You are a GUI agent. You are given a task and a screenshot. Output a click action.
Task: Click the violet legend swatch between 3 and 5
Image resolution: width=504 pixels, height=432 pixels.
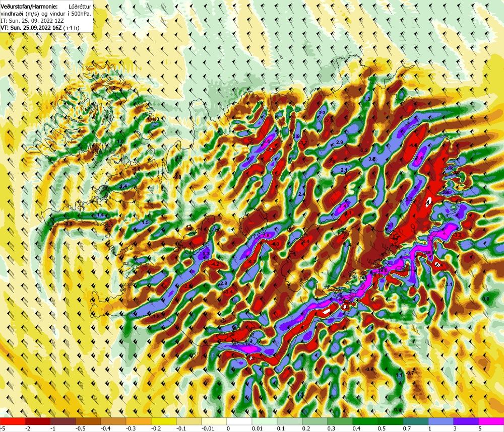coord(466,421)
